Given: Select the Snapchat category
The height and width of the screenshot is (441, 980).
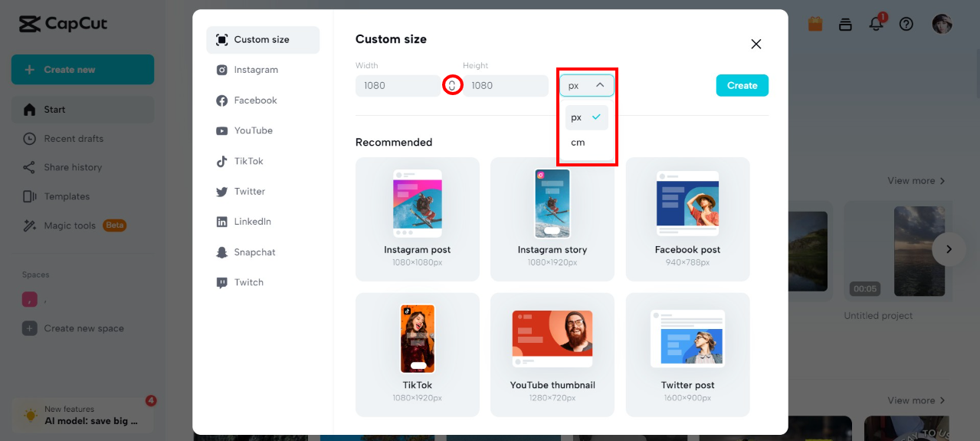Looking at the screenshot, I should coord(263,252).
